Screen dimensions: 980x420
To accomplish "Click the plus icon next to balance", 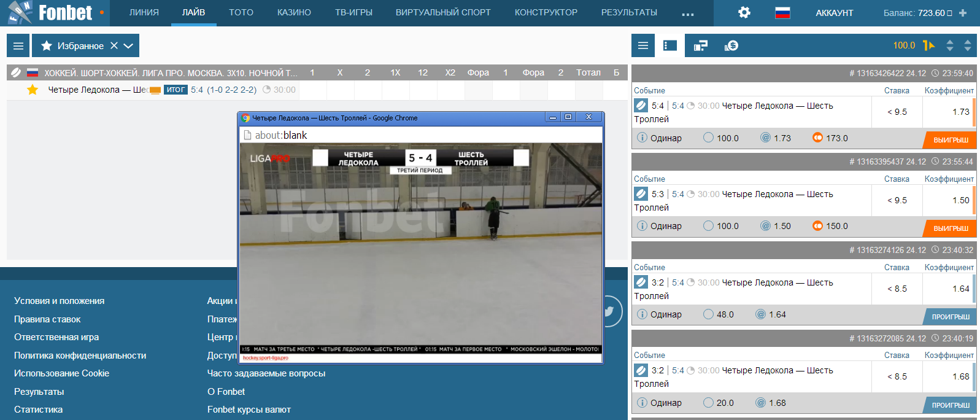I will point(963,13).
